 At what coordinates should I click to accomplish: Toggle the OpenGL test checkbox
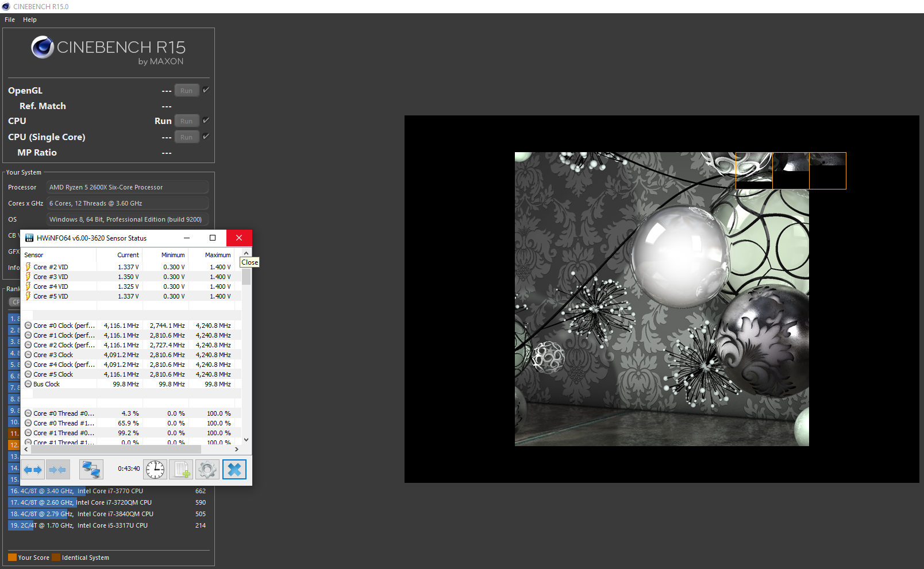[206, 90]
